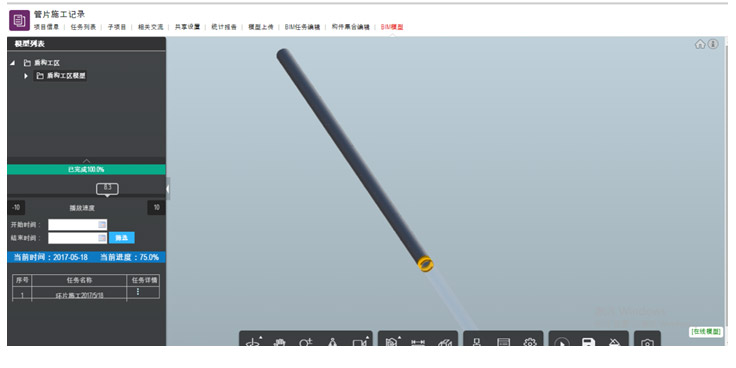Select the pan hand tool

280,343
